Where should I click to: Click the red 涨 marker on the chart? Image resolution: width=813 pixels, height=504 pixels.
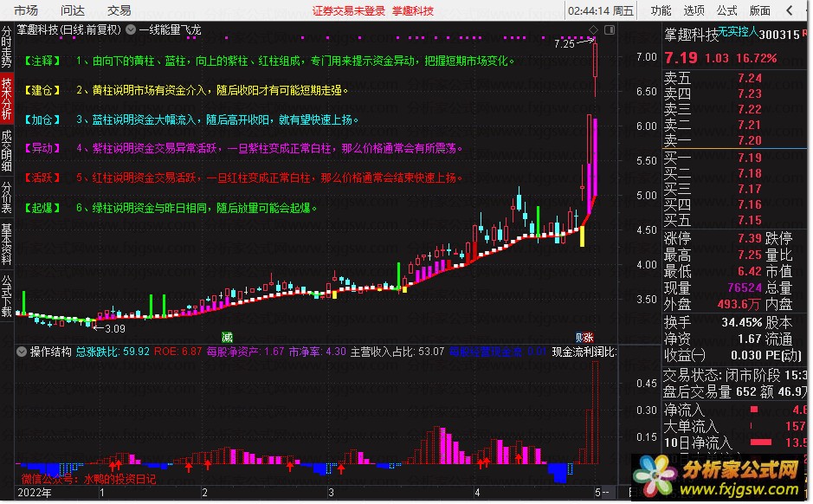point(589,338)
